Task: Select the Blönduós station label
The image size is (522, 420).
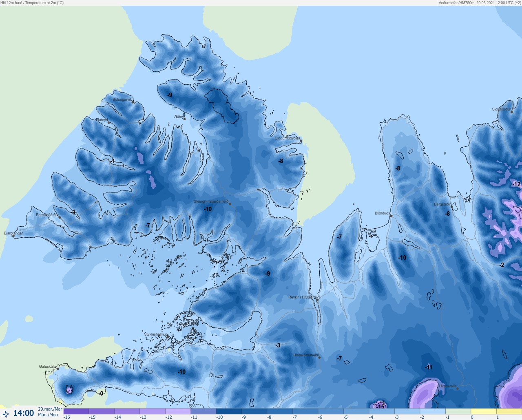Action: pos(382,213)
